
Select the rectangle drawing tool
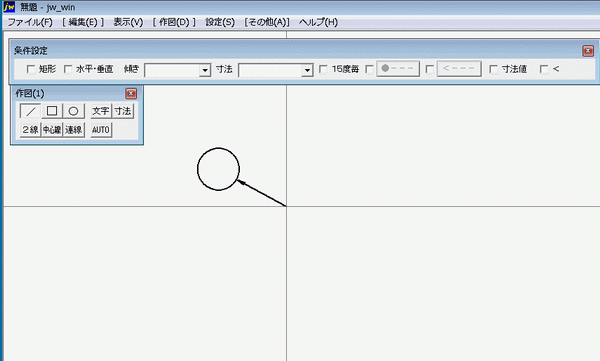click(x=52, y=111)
